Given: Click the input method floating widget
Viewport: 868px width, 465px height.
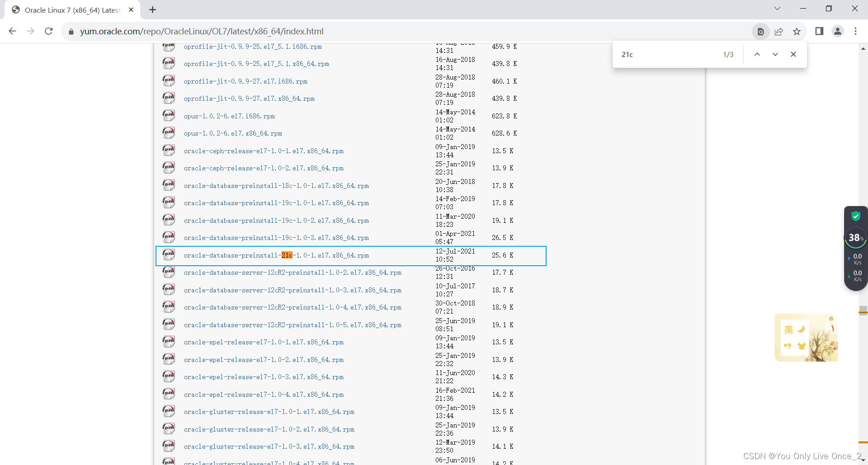Looking at the screenshot, I should (x=806, y=338).
